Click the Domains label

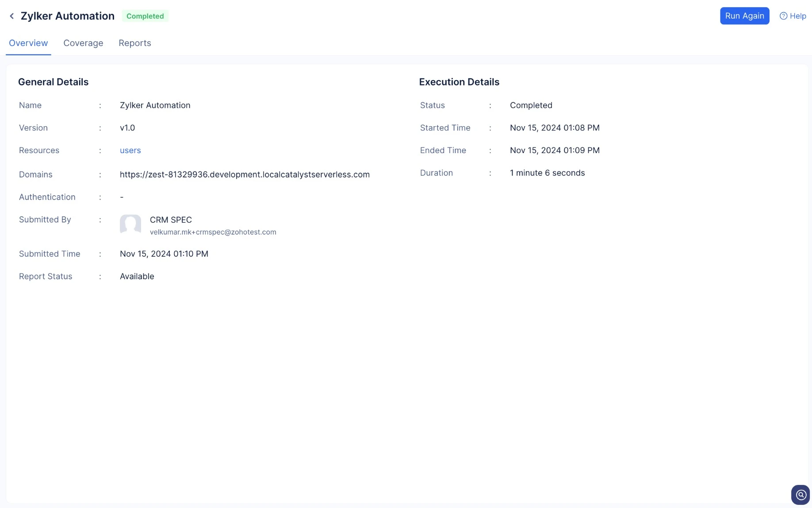click(36, 174)
